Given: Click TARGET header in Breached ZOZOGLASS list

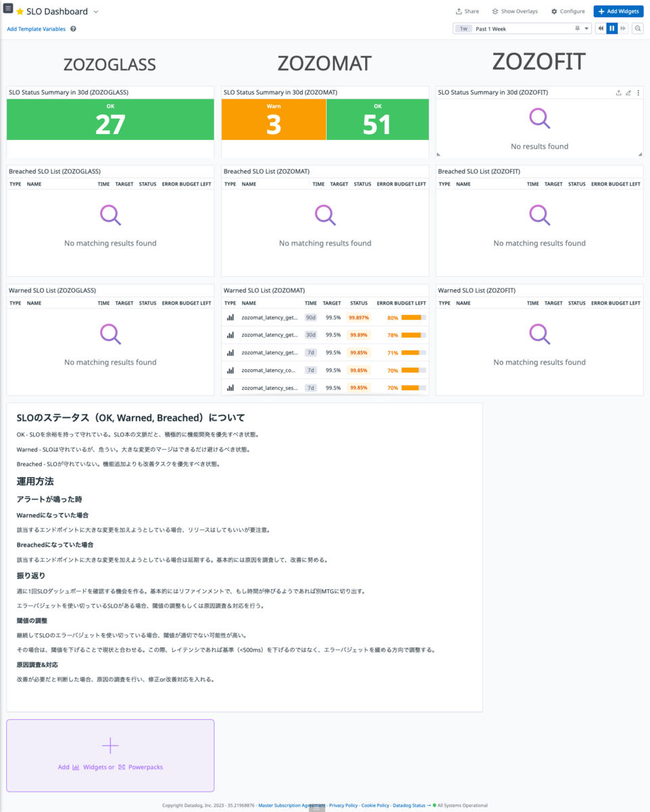Looking at the screenshot, I should coord(124,184).
